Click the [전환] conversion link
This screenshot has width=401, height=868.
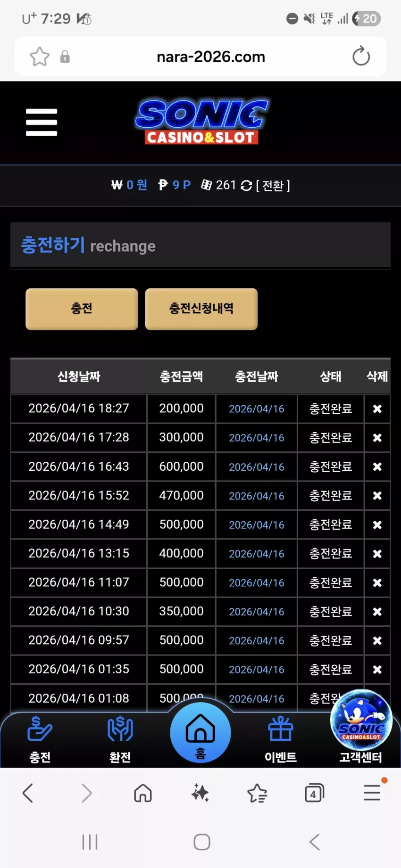[x=273, y=186]
